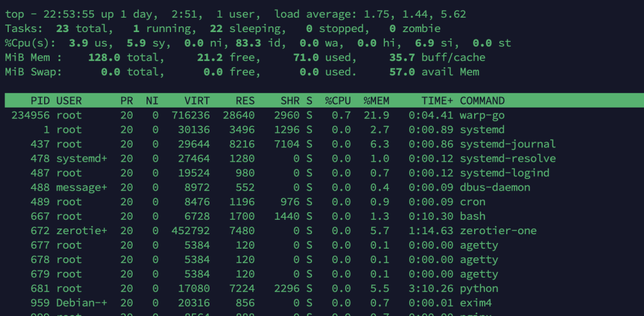Click the exim4 command name
Image resolution: width=644 pixels, height=316 pixels.
click(x=476, y=303)
